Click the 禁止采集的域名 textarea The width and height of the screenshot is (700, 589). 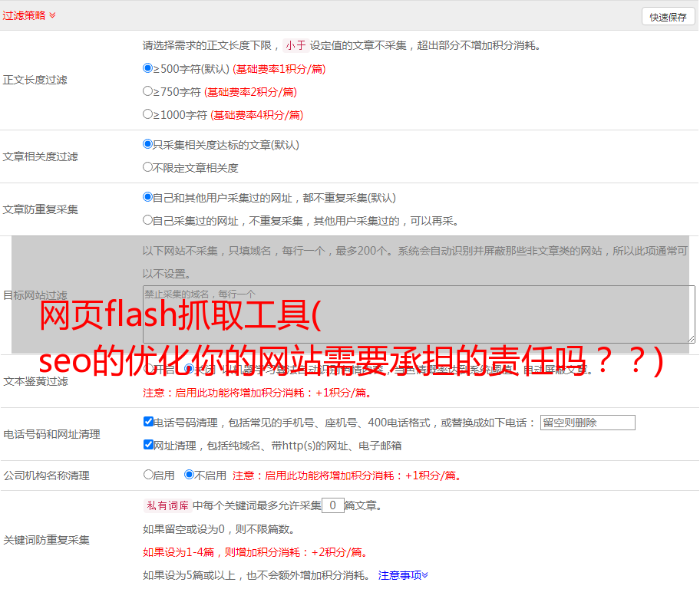point(419,314)
